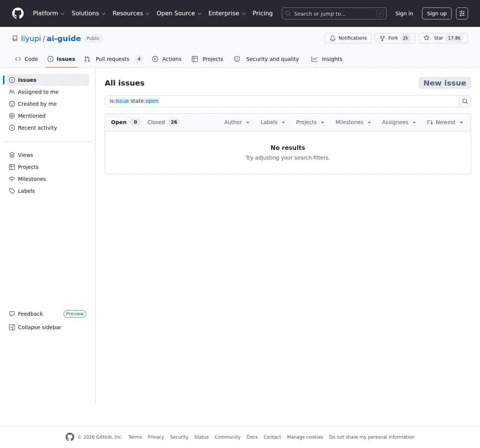Click the Mentioned at-sign icon
Screen dimensions: 480x448
[12, 116]
